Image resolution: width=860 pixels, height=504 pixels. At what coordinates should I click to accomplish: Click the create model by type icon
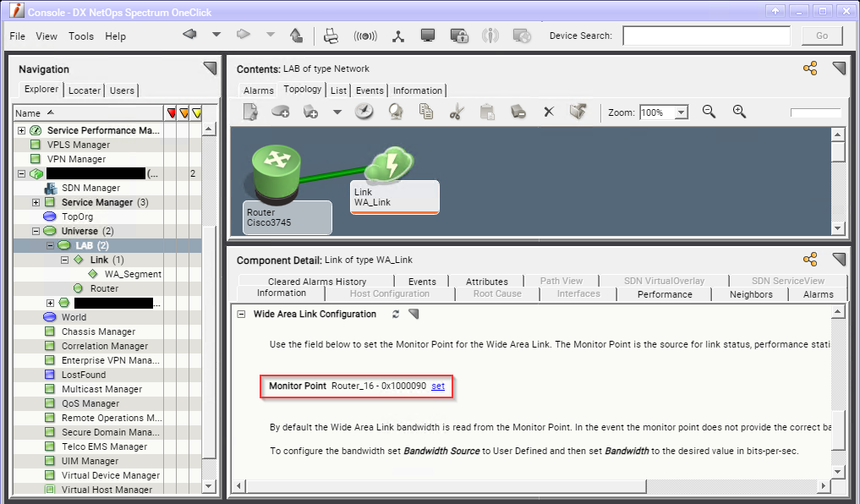click(311, 112)
